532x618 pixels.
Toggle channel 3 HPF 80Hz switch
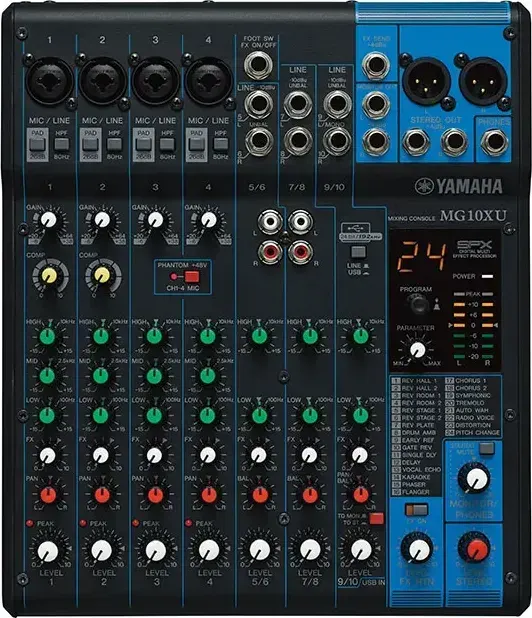pyautogui.click(x=167, y=144)
